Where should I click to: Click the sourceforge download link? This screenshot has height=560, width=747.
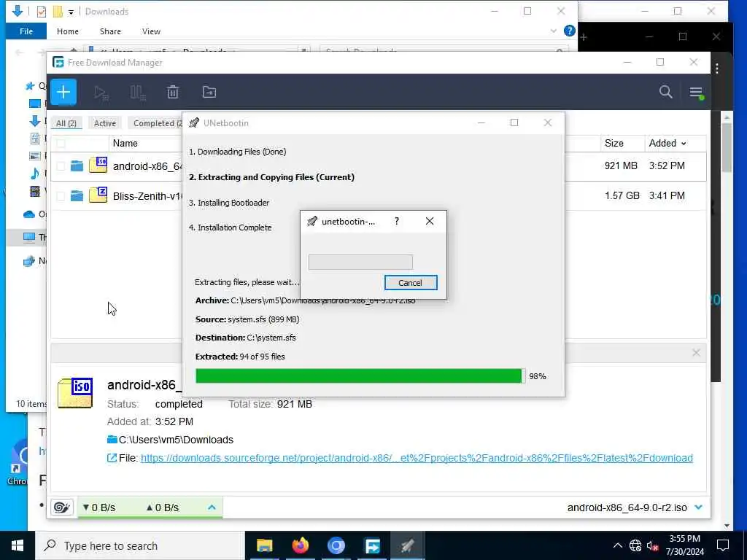point(417,458)
